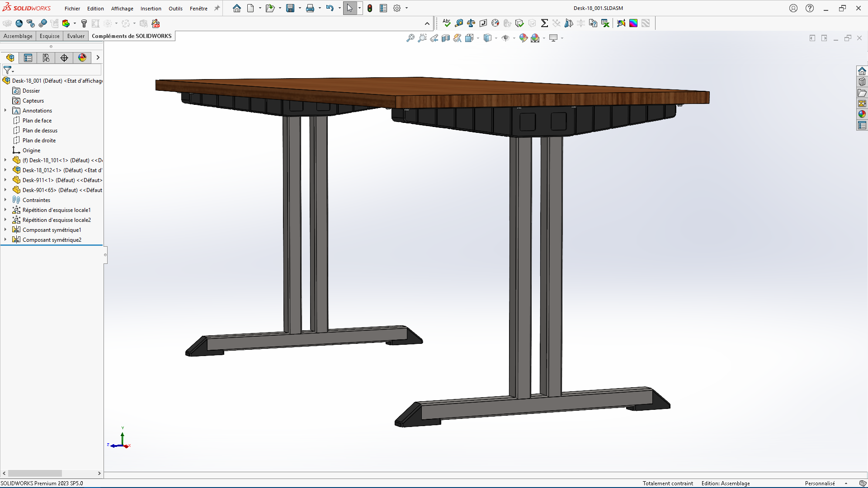Screen dimensions: 868x488
Task: Switch to the Evaluer tab
Action: pyautogui.click(x=75, y=36)
